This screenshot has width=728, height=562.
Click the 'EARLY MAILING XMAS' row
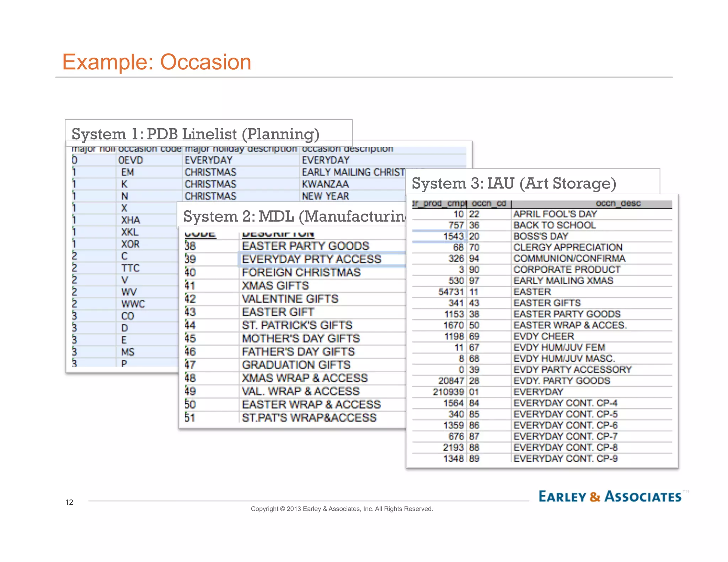pyautogui.click(x=542, y=281)
